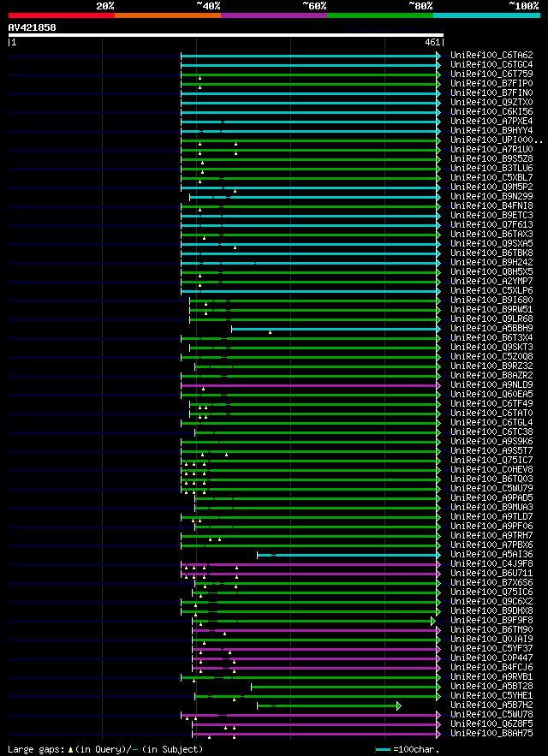
Task: Select the truncated UniRef100_UPI000.. label
Action: 497,140
